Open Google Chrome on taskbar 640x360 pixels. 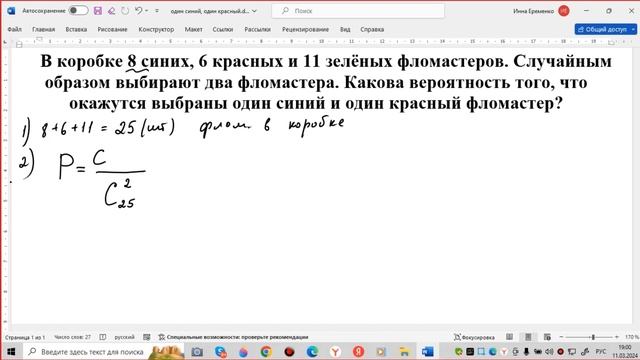[x=266, y=351]
